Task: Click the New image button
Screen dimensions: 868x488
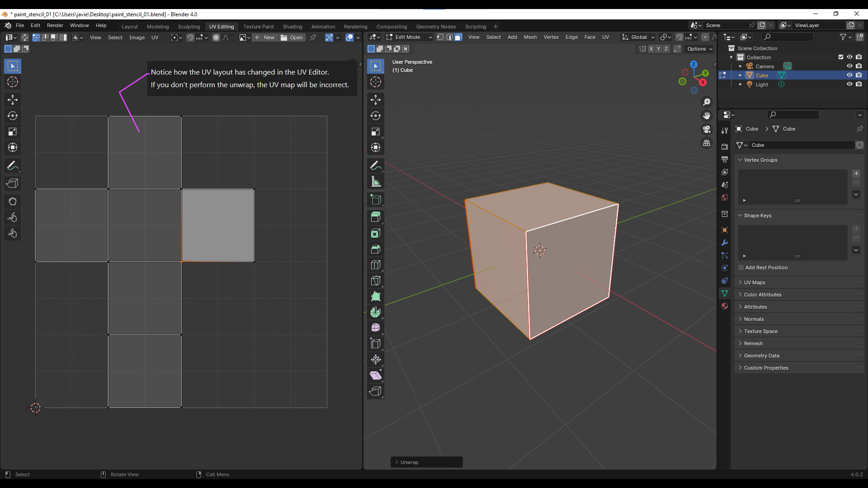Action: point(265,38)
